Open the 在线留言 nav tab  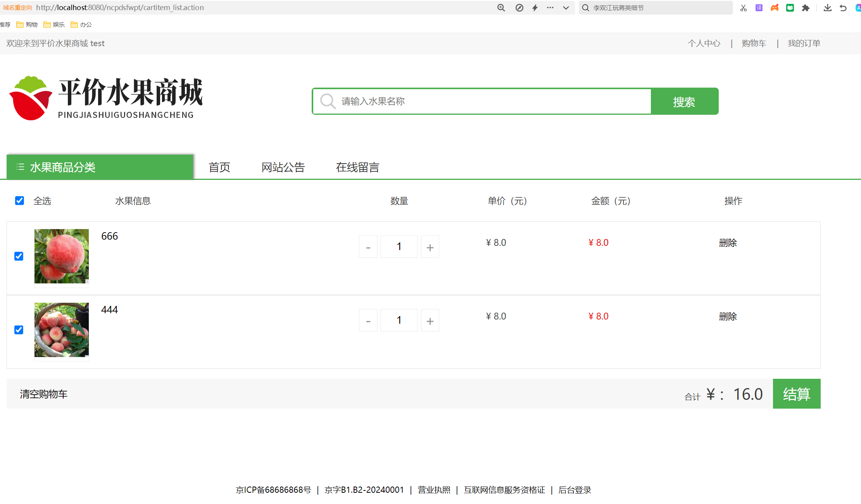pyautogui.click(x=357, y=167)
